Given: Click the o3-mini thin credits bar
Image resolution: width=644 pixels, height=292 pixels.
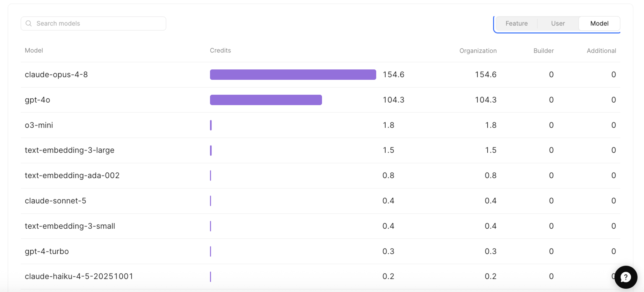Looking at the screenshot, I should point(211,125).
